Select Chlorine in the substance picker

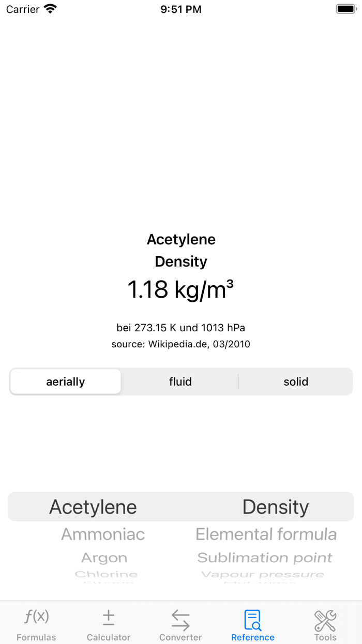click(x=106, y=574)
